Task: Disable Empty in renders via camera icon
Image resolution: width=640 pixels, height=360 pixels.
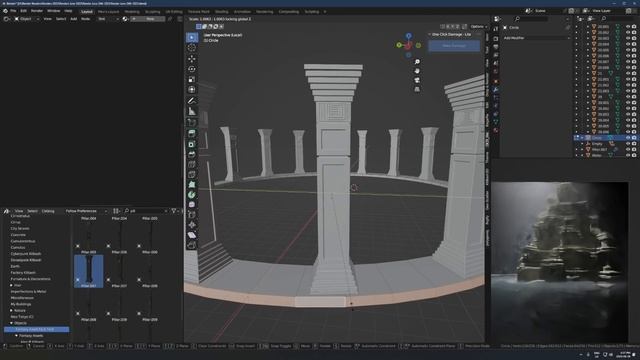Action: [x=634, y=144]
